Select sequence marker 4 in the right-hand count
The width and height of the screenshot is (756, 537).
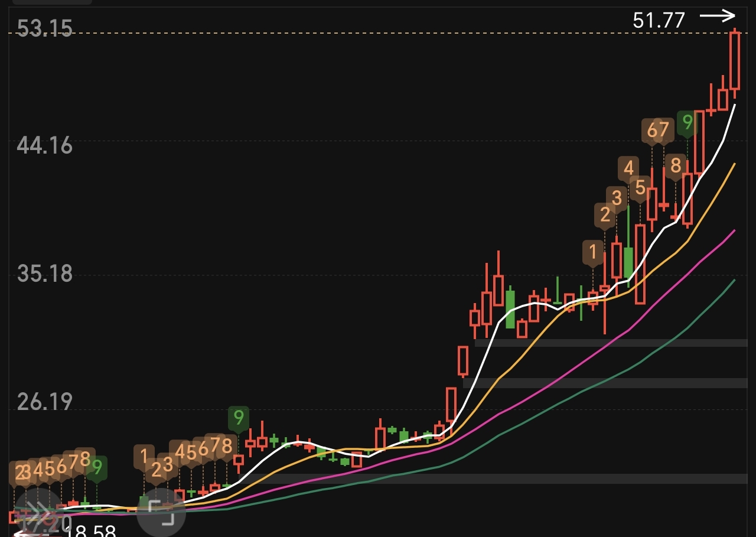pyautogui.click(x=628, y=168)
